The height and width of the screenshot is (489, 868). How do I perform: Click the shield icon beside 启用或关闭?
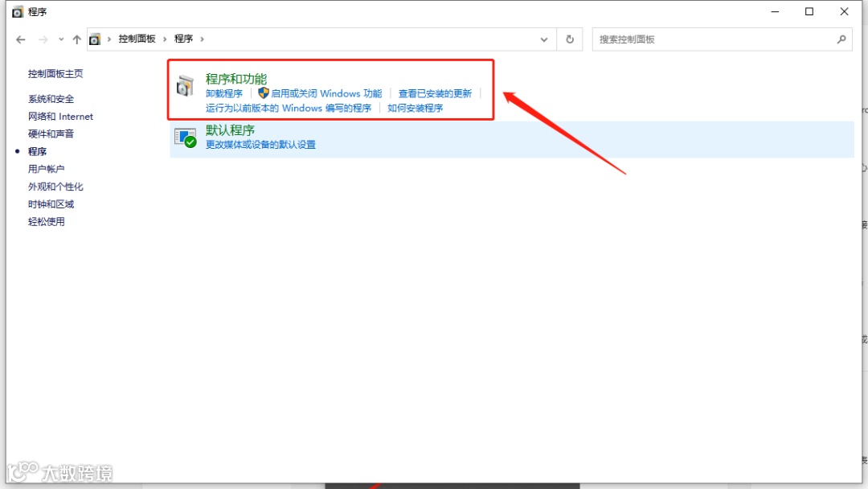coord(264,93)
